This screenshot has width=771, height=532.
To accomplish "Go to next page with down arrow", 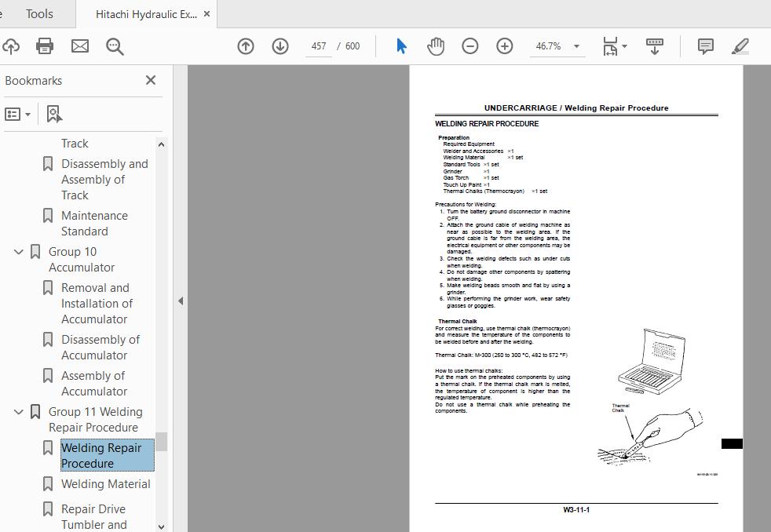I will coord(280,46).
